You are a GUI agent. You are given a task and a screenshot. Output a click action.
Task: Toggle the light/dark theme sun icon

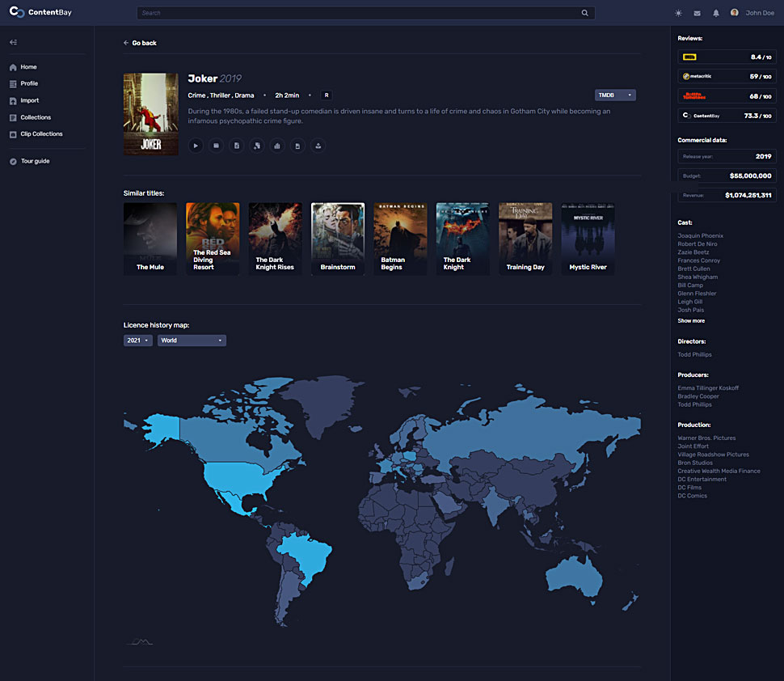pyautogui.click(x=678, y=13)
